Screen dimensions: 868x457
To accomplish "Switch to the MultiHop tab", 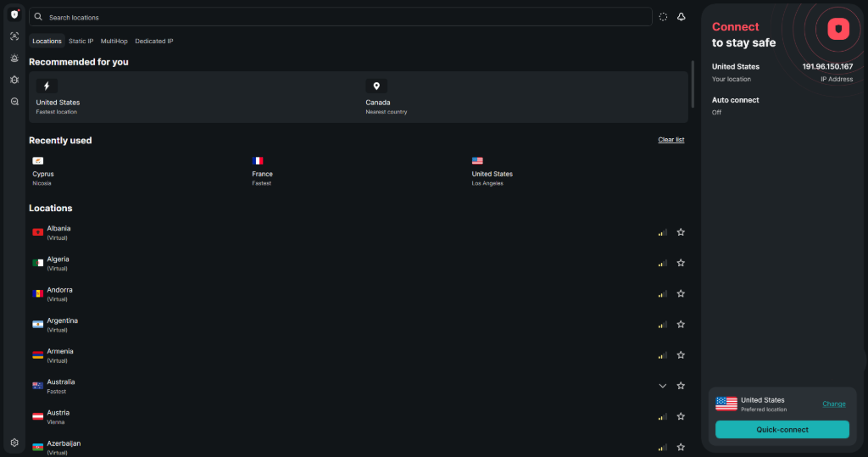I will click(x=114, y=41).
